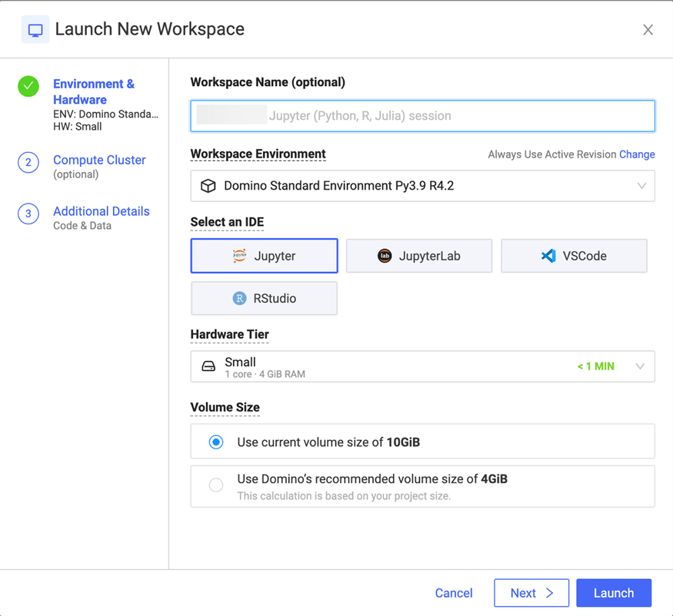Go to the Compute Cluster step

pyautogui.click(x=99, y=160)
